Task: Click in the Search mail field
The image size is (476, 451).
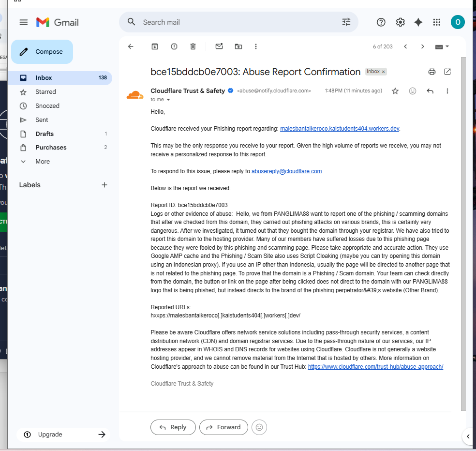Action: (x=238, y=22)
